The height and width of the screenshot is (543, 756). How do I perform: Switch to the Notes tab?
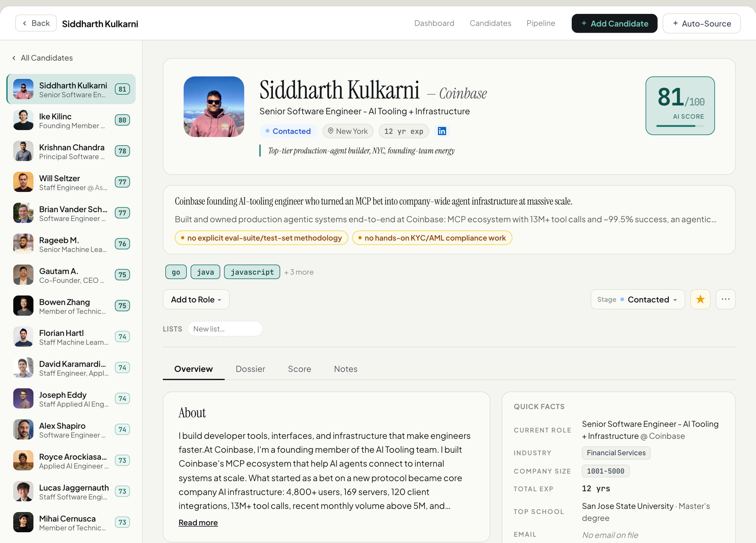(x=346, y=369)
